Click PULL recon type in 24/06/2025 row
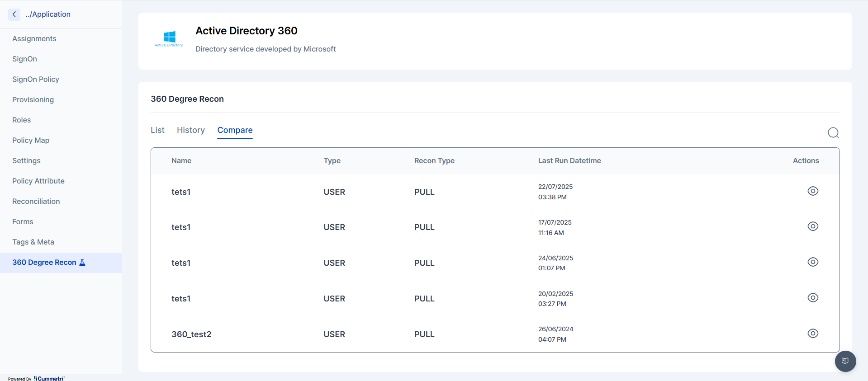This screenshot has width=868, height=381. (x=424, y=263)
